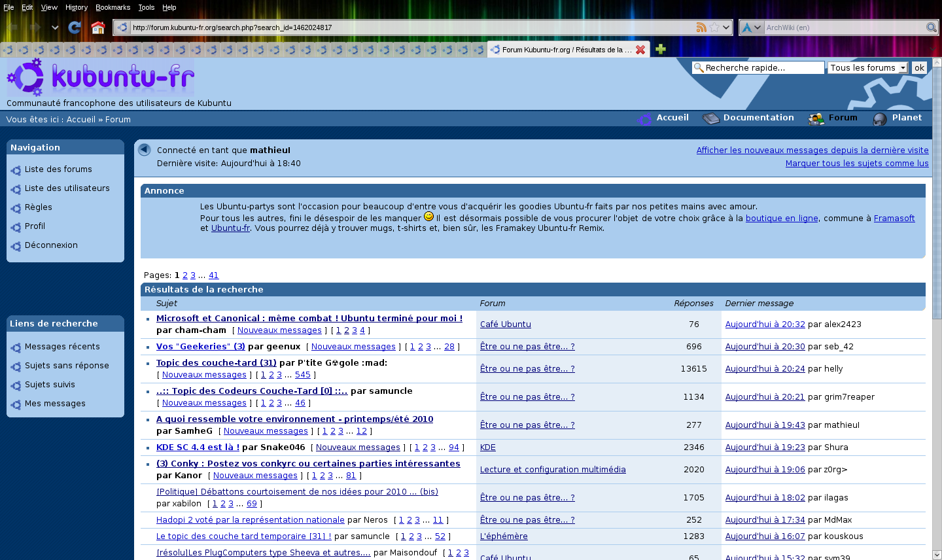942x560 pixels.
Task: Open the Framasoft link
Action: pos(894,218)
